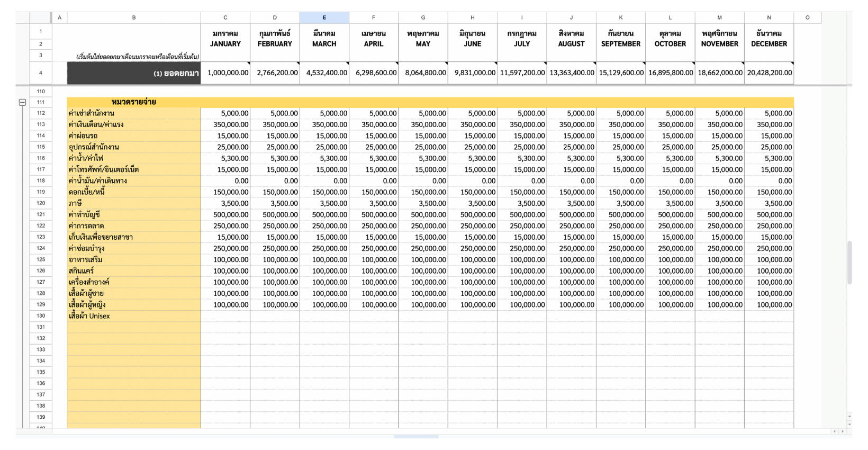Select the ภาษี row label
The height and width of the screenshot is (450, 868).
click(134, 203)
